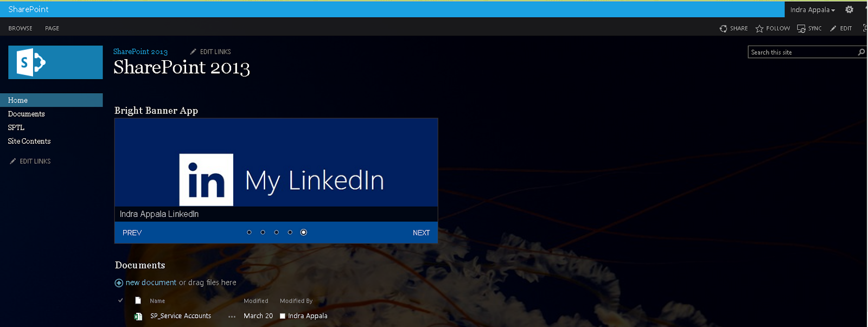Share this site
The width and height of the screenshot is (868, 327).
(733, 28)
